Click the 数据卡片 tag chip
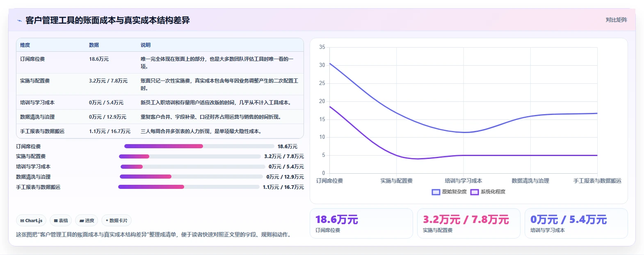Screen dimensions: 644x255 (x=116, y=221)
